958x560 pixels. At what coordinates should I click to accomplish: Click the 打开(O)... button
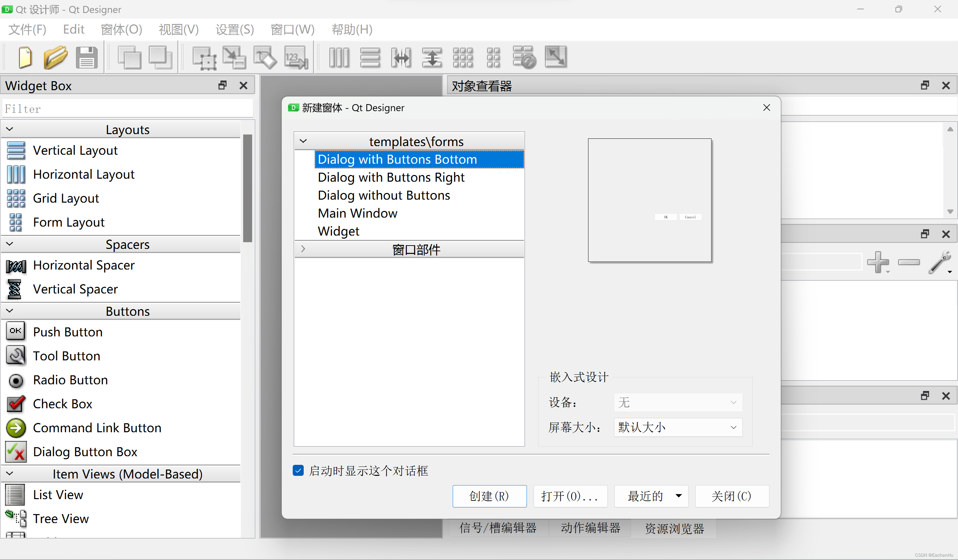[570, 496]
